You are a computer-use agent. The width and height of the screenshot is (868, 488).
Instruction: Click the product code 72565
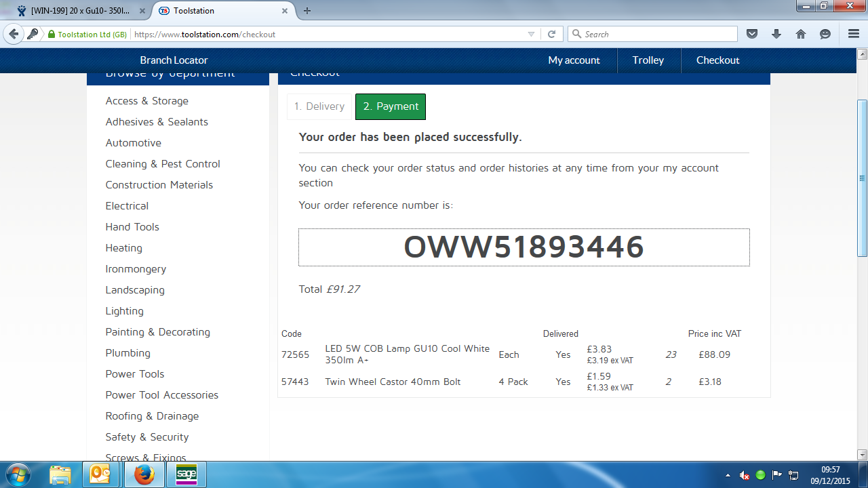(295, 354)
